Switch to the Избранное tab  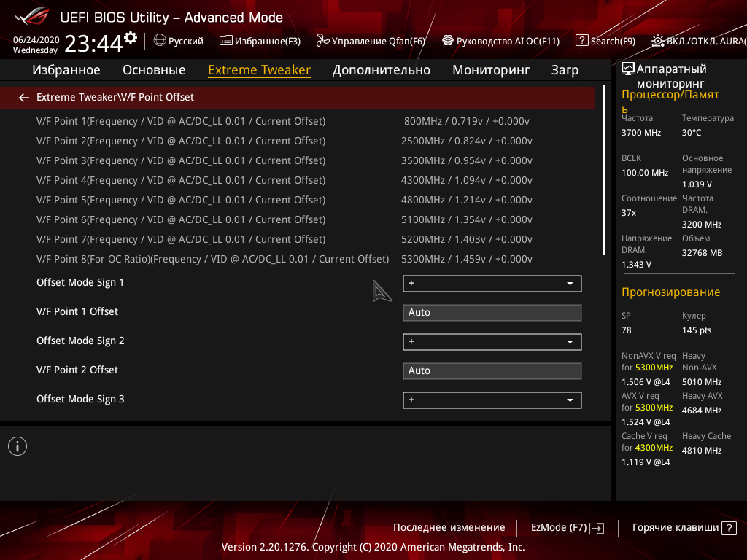coord(66,70)
